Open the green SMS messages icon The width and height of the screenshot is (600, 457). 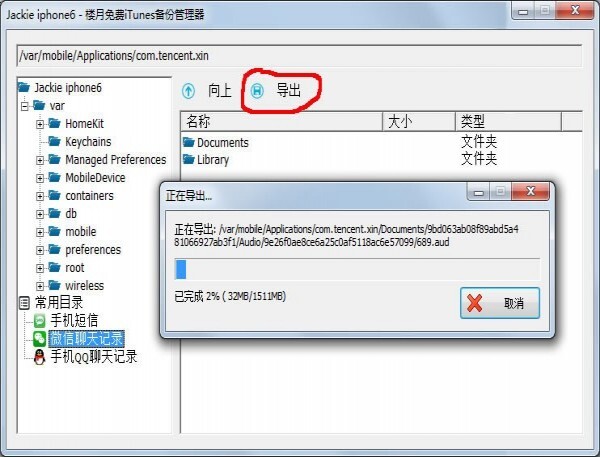pos(40,320)
